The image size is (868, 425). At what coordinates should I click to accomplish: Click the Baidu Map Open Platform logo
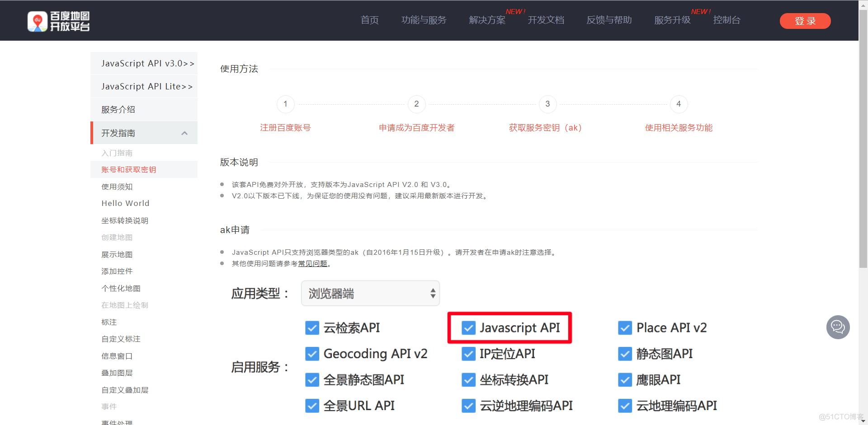pos(59,21)
